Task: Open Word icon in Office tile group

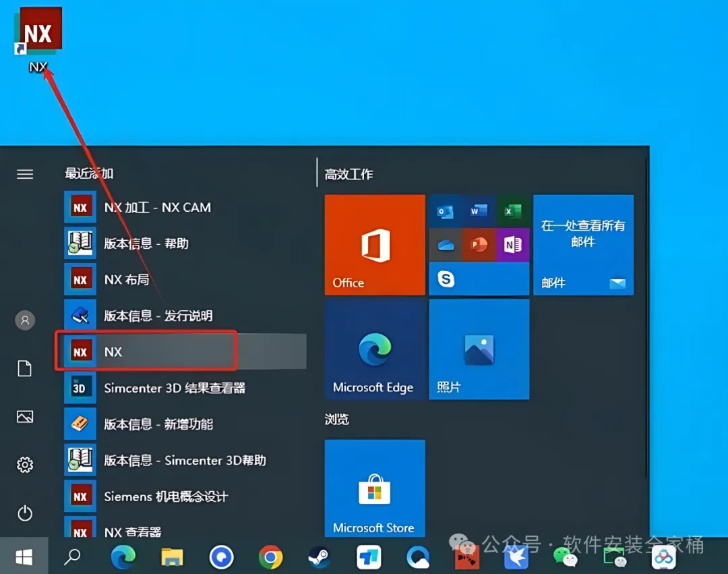Action: tap(479, 211)
